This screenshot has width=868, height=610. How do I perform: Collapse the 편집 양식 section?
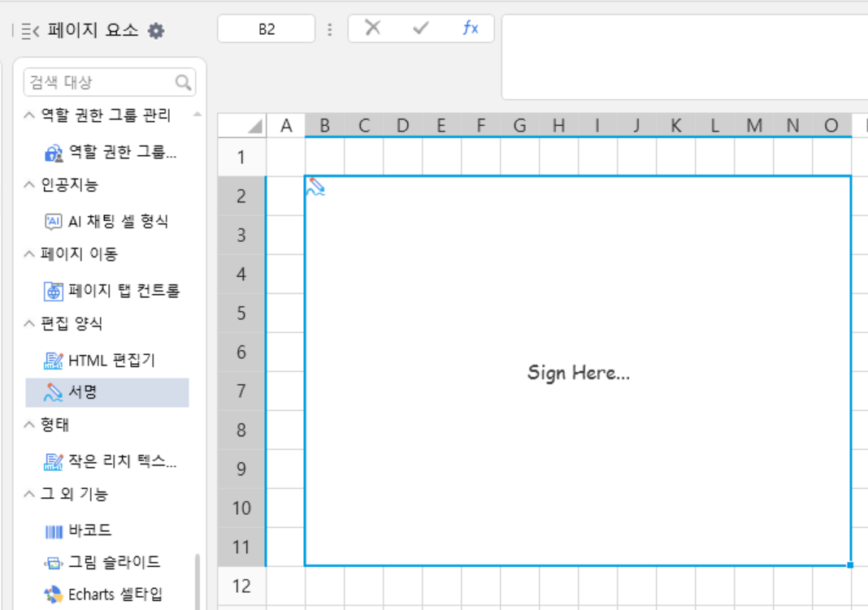[x=29, y=323]
